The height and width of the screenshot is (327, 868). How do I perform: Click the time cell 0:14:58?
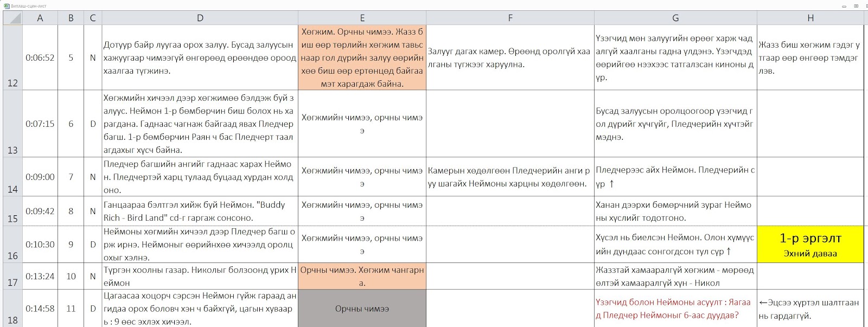tap(40, 308)
